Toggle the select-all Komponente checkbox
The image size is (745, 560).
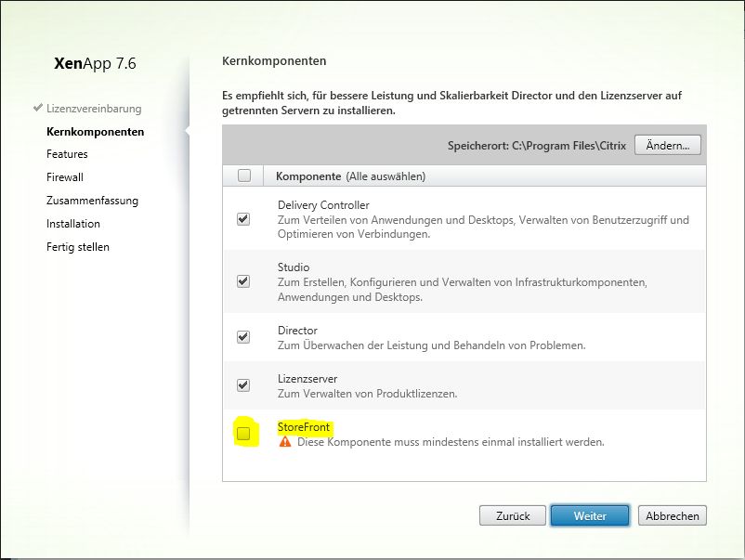coord(244,176)
